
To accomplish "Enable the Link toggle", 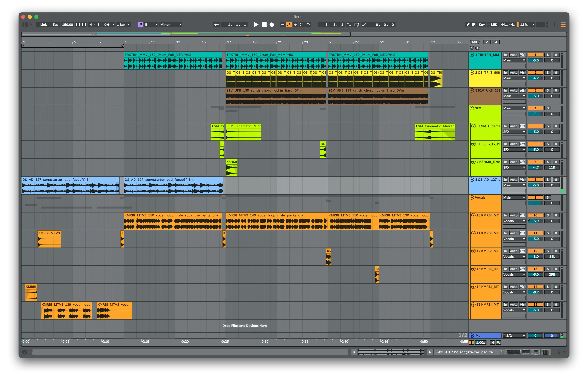I will pos(43,25).
